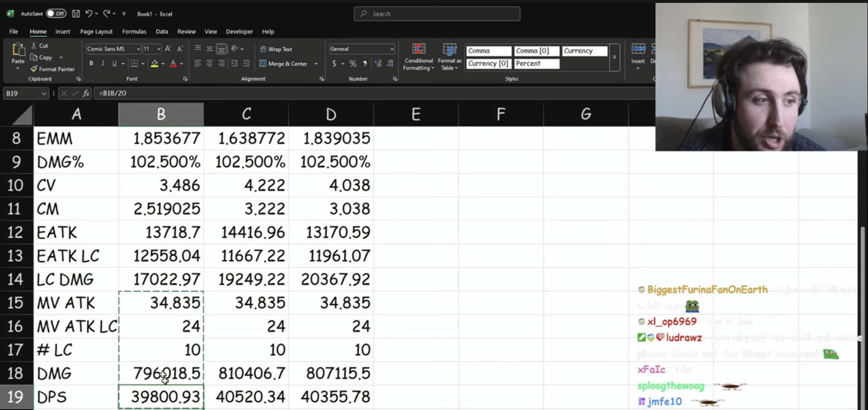Image resolution: width=868 pixels, height=410 pixels.
Task: Apply middle vertical alignment
Action: [x=210, y=49]
